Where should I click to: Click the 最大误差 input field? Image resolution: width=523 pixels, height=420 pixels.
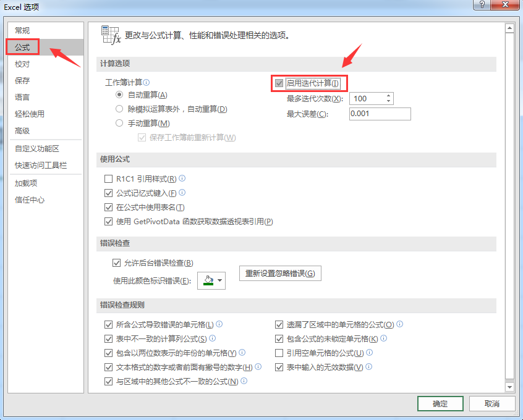(x=380, y=114)
